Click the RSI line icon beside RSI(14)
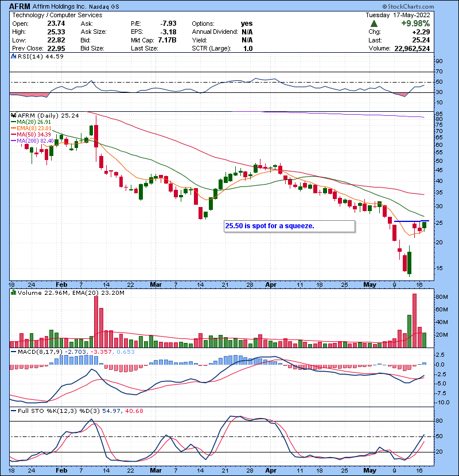The height and width of the screenshot is (476, 459). [x=13, y=56]
